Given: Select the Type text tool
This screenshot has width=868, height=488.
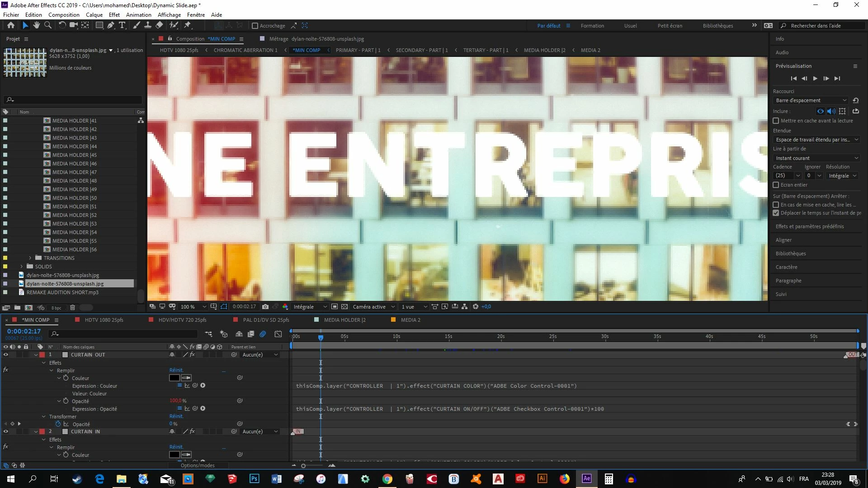Looking at the screenshot, I should (x=122, y=25).
